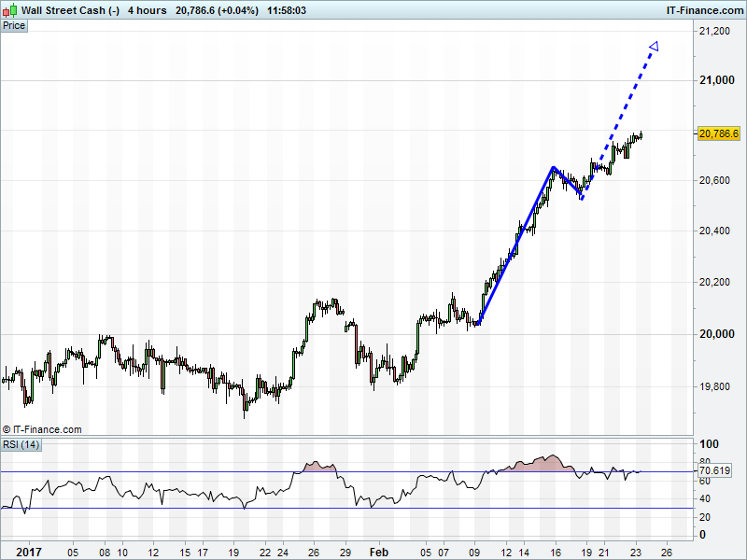The image size is (747, 560).
Task: Click the Price panel label
Action: [14, 26]
